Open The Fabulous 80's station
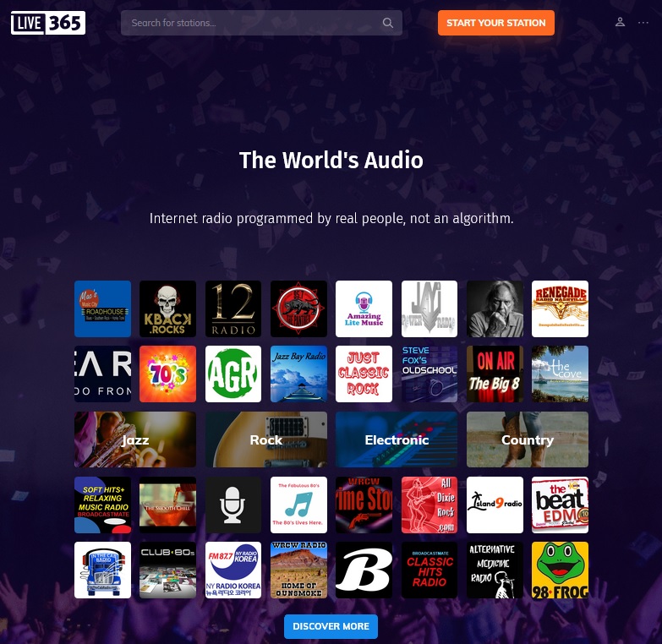Image resolution: width=662 pixels, height=644 pixels. 298,505
